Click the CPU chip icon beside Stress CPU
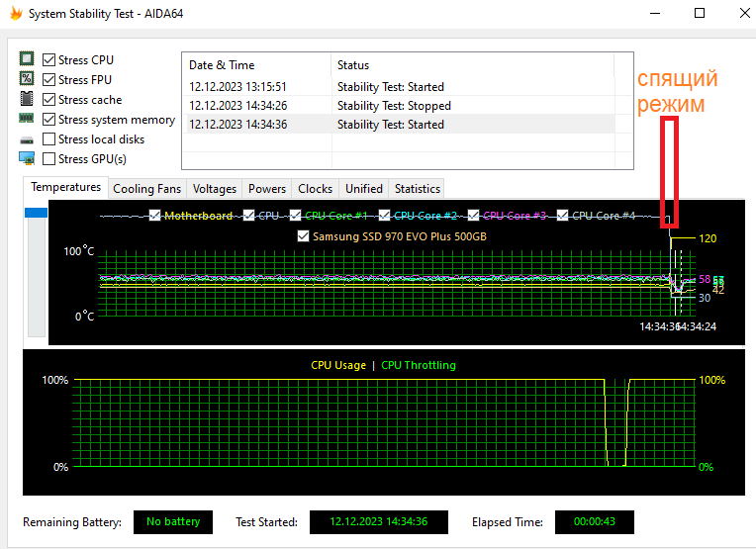The image size is (756, 549). coord(27,58)
